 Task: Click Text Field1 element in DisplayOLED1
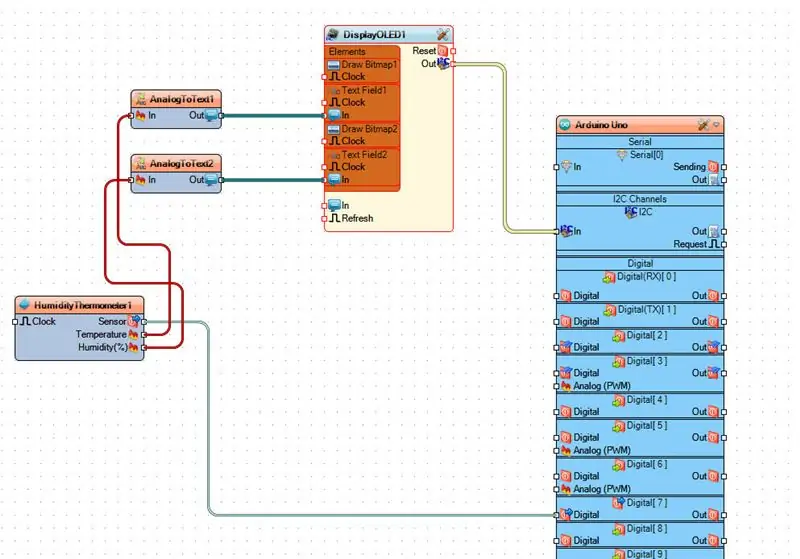362,90
